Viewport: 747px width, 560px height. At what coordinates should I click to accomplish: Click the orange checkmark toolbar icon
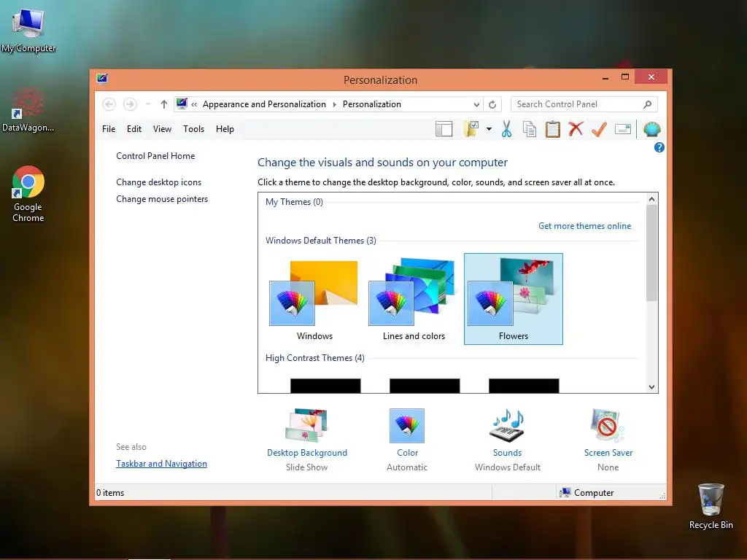pos(599,129)
